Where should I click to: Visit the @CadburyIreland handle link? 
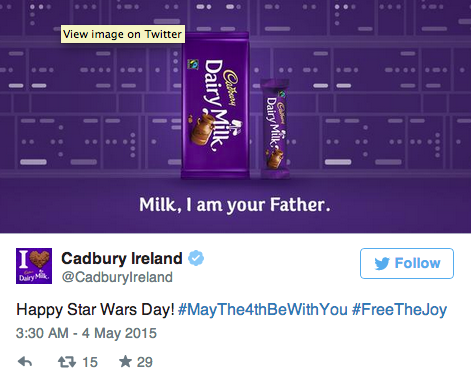[x=117, y=277]
